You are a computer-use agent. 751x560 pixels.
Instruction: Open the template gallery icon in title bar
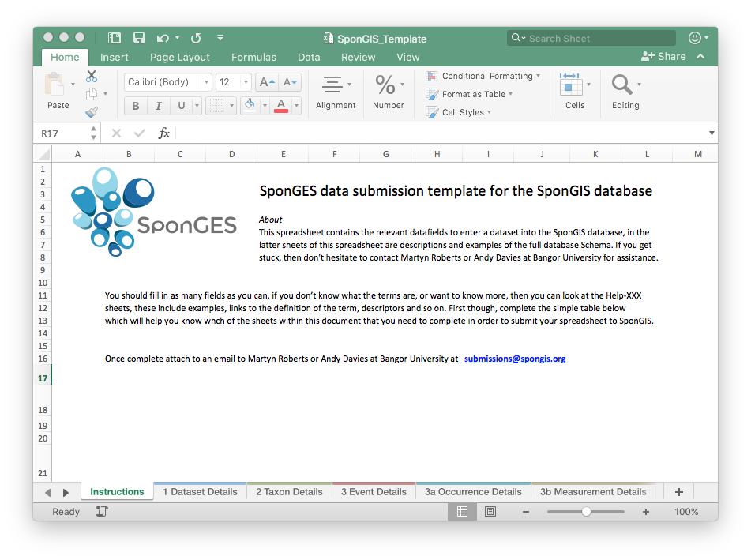[114, 39]
